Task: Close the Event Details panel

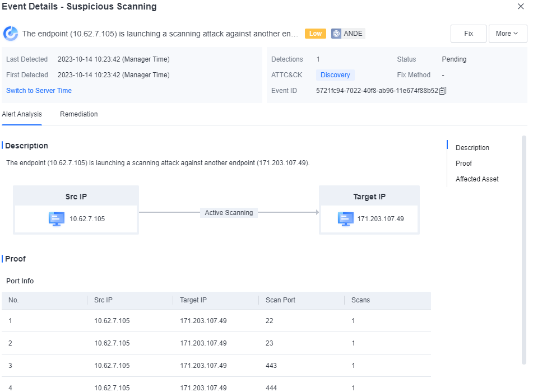Action: pyautogui.click(x=521, y=7)
